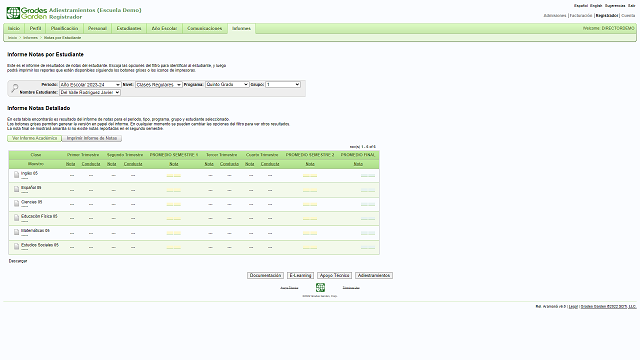This screenshot has height=360, width=640.
Task: Open the Periodo dropdown
Action: 90,84
